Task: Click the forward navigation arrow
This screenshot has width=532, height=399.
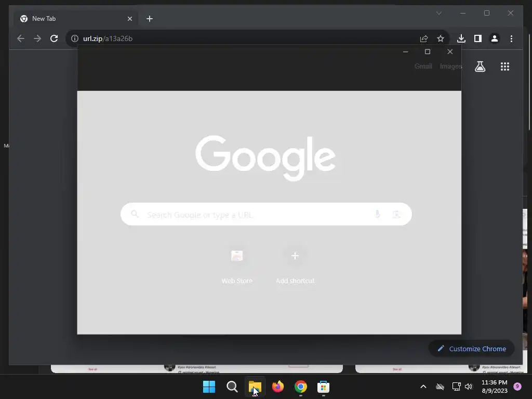Action: tap(37, 38)
